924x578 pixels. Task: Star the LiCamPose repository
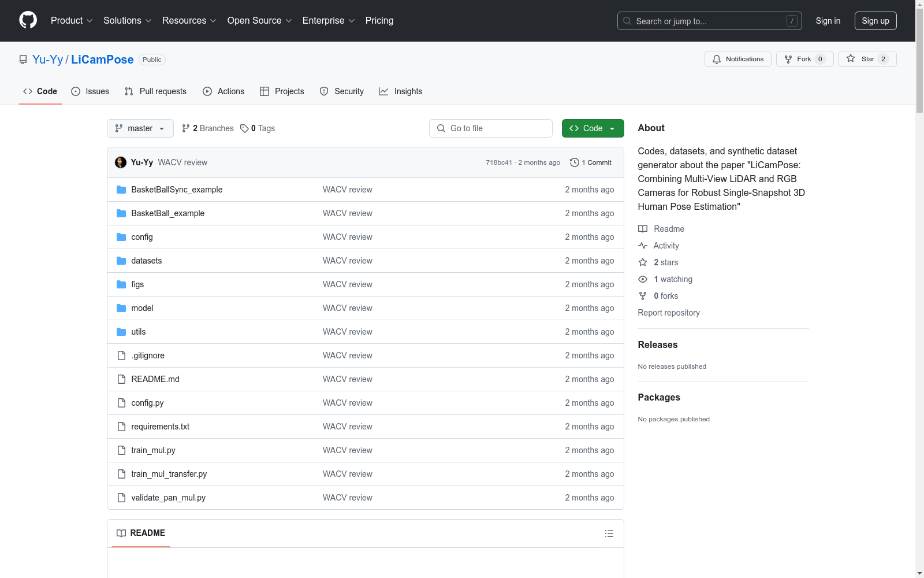tap(867, 59)
